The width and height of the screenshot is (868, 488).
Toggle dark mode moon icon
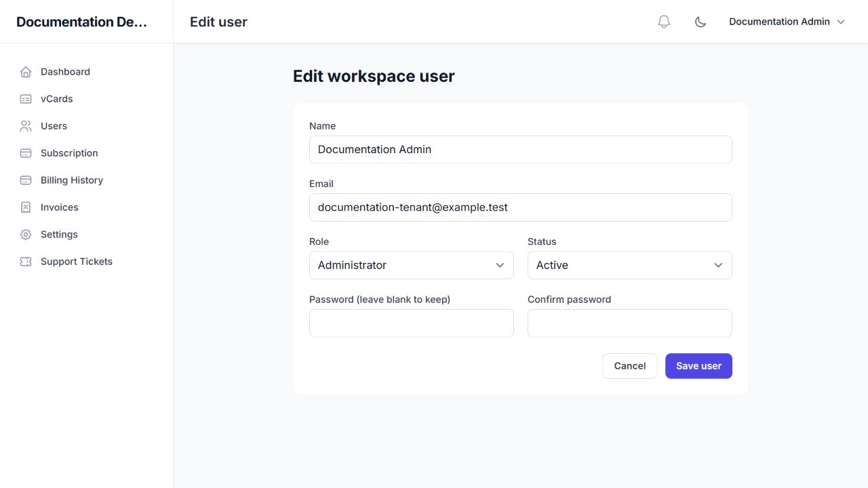701,22
